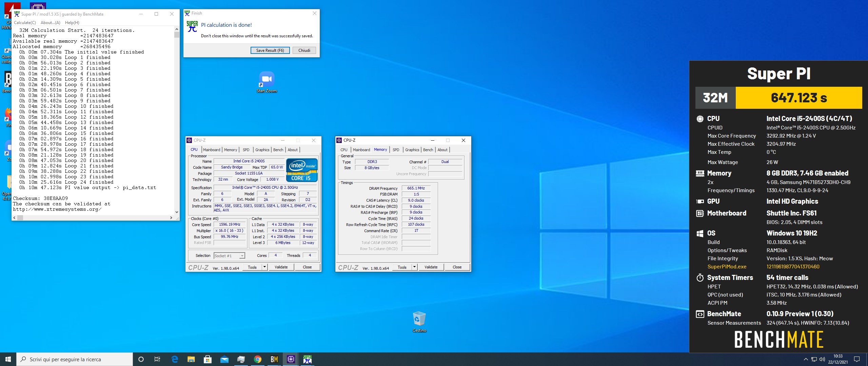The width and height of the screenshot is (868, 366).
Task: Click the System Timers stopwatch icon
Action: coord(700,278)
